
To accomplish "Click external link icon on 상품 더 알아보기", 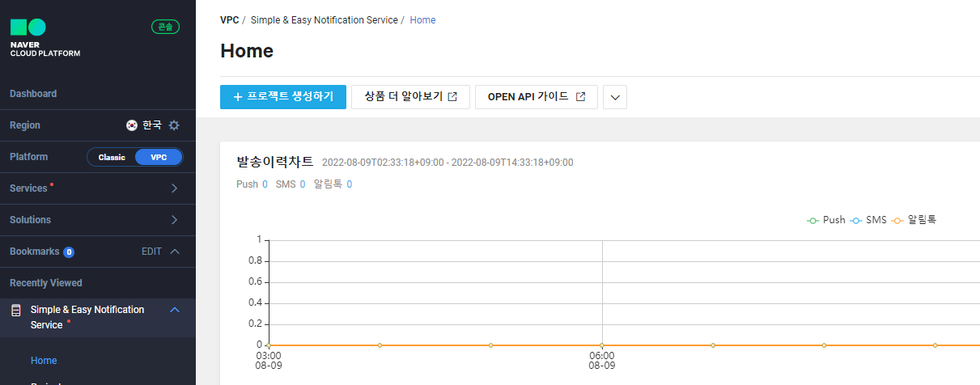I will point(452,97).
